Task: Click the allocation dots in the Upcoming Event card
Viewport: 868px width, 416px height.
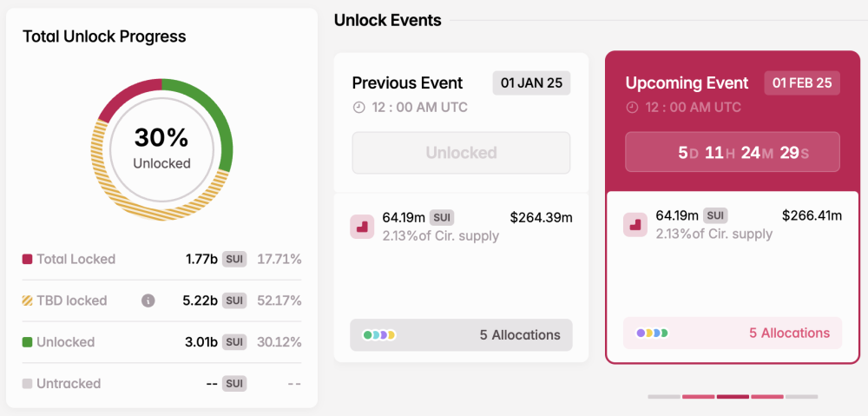Action: (653, 333)
